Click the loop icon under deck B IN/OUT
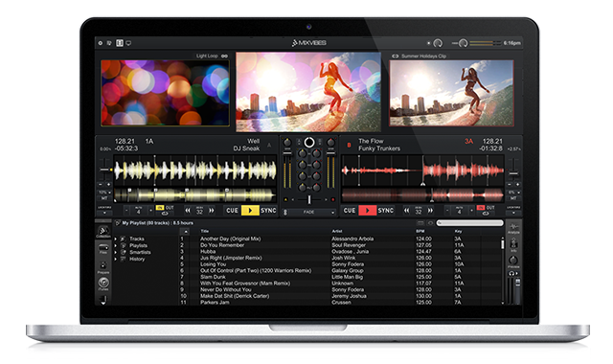Screen dimensions: 613x364 point(486,214)
